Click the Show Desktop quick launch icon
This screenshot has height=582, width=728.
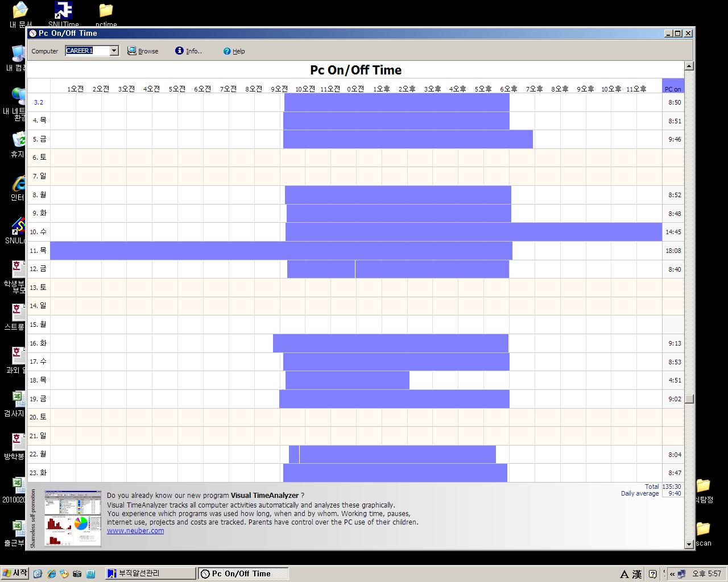pos(38,574)
